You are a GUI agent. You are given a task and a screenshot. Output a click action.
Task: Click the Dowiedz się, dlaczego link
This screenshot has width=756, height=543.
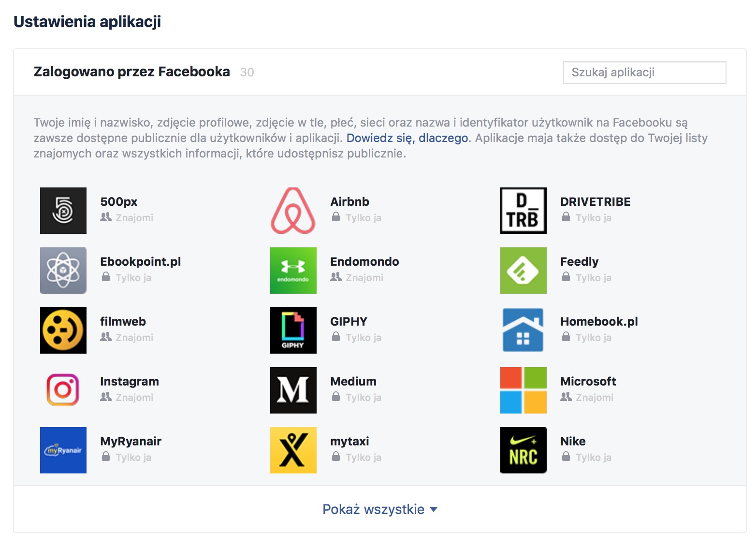(x=407, y=138)
